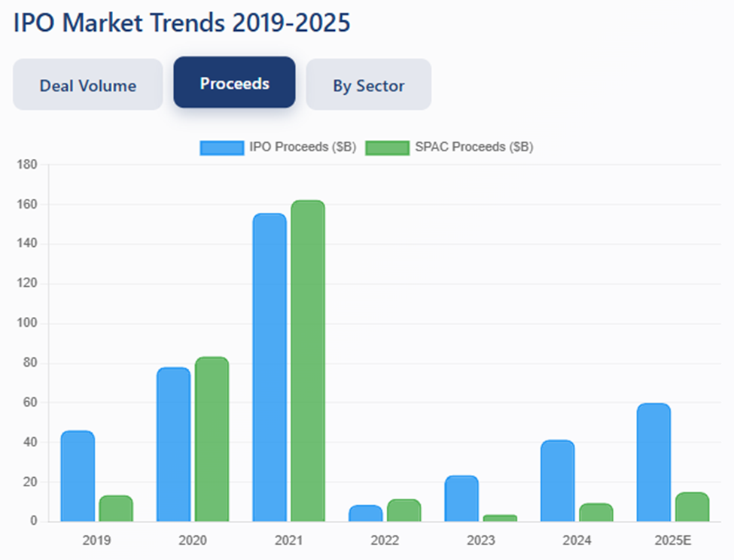Image resolution: width=734 pixels, height=560 pixels.
Task: Toggle the blue IPO Proceeds legend swatch
Action: [221, 148]
